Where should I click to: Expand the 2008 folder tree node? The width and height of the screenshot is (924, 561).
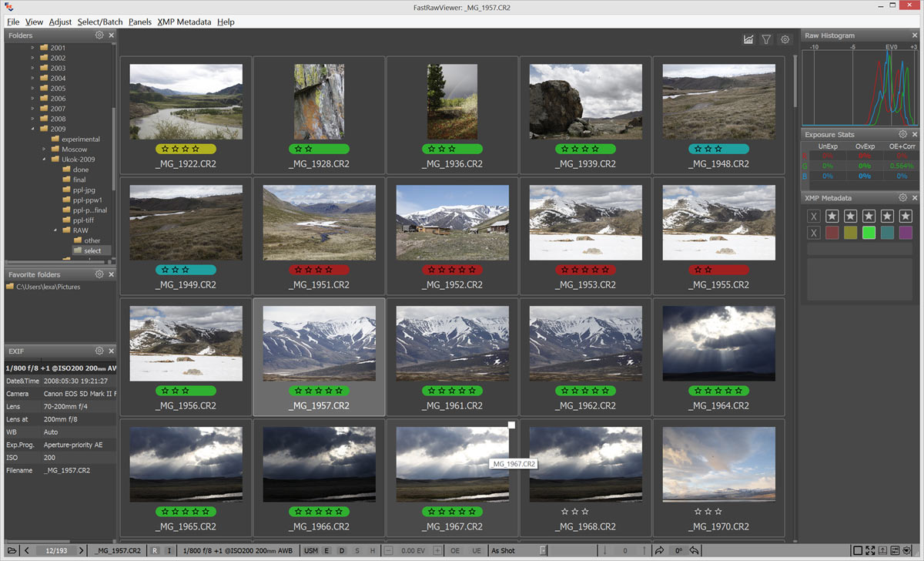click(x=33, y=119)
